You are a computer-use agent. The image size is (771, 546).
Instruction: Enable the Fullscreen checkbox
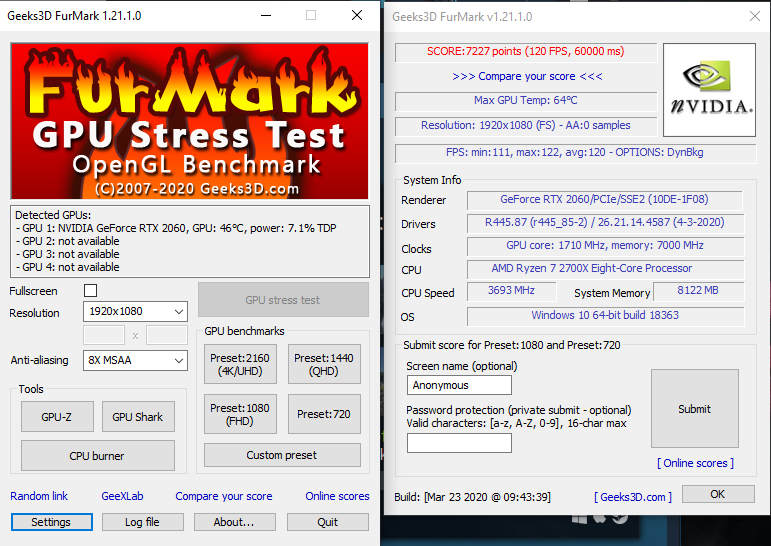pyautogui.click(x=90, y=290)
